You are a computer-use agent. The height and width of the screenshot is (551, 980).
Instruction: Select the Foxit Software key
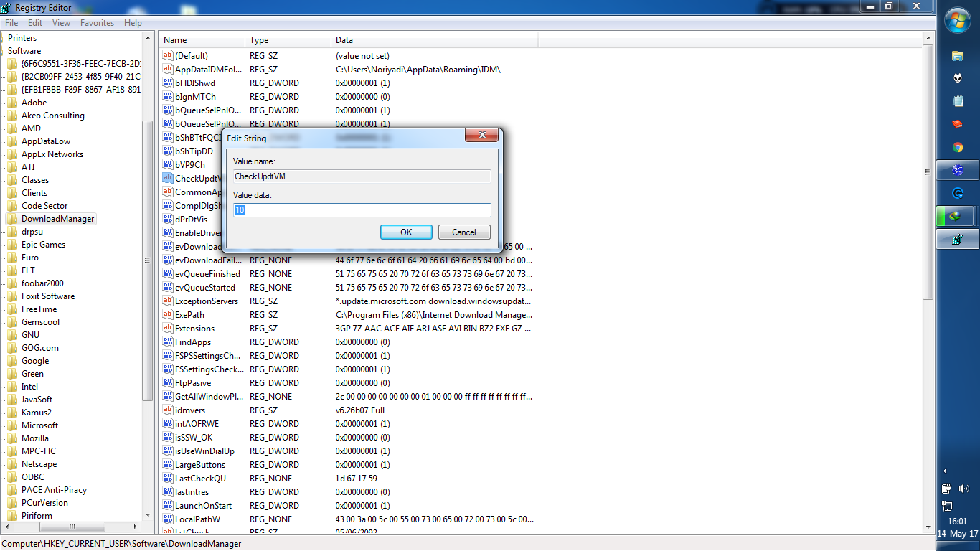click(x=48, y=296)
